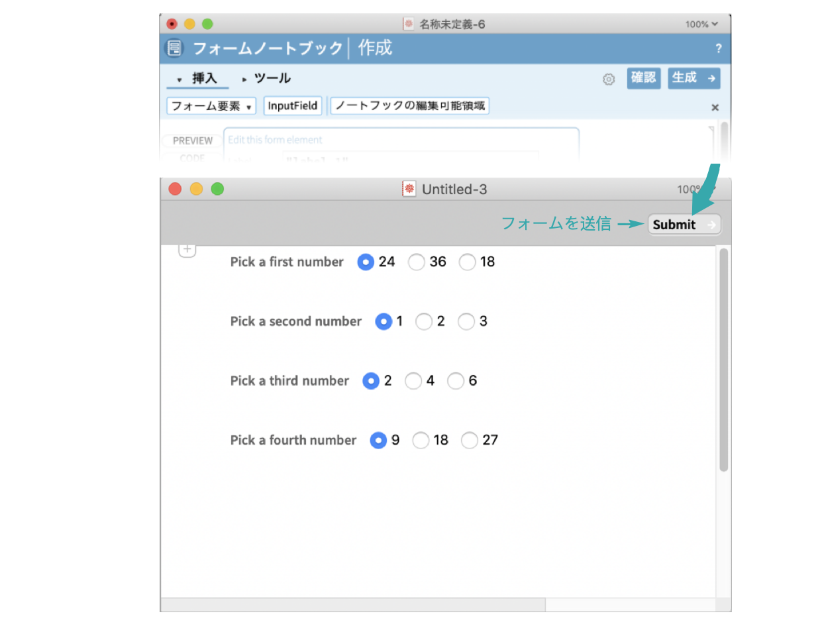Close the form element bar with X
820x644 pixels.
coord(715,107)
